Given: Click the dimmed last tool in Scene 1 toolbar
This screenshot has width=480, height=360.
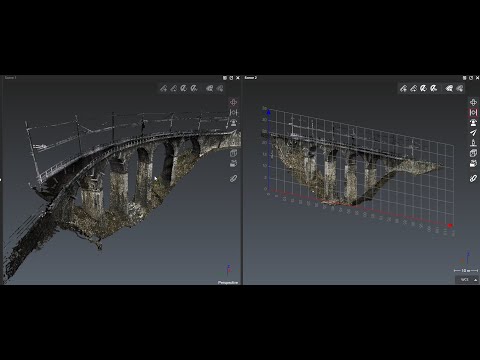Looking at the screenshot, I should click(220, 88).
